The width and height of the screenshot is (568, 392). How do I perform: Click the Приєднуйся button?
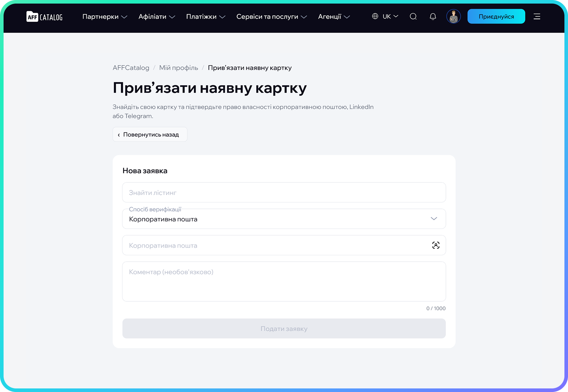tap(496, 16)
